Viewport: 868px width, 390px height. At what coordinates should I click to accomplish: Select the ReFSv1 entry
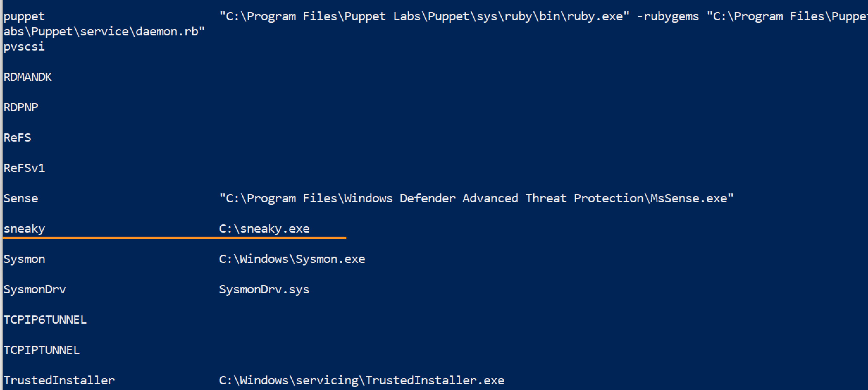pyautogui.click(x=24, y=168)
